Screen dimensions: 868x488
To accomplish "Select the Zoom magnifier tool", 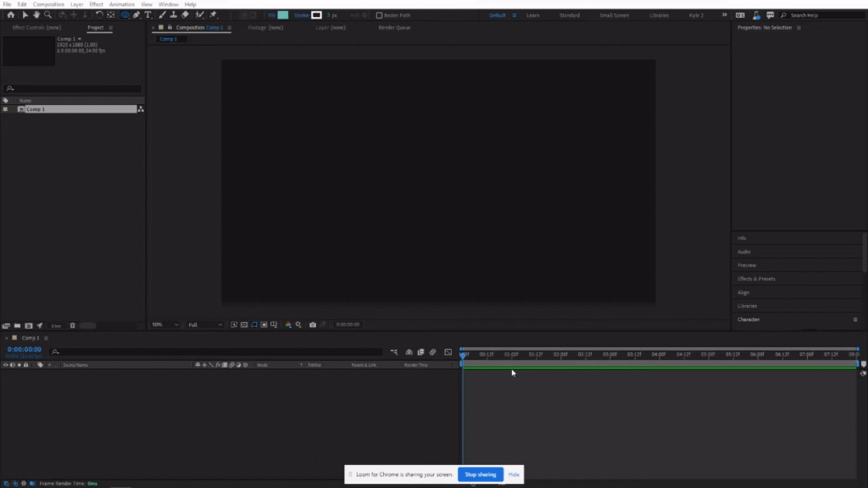I will tap(48, 15).
